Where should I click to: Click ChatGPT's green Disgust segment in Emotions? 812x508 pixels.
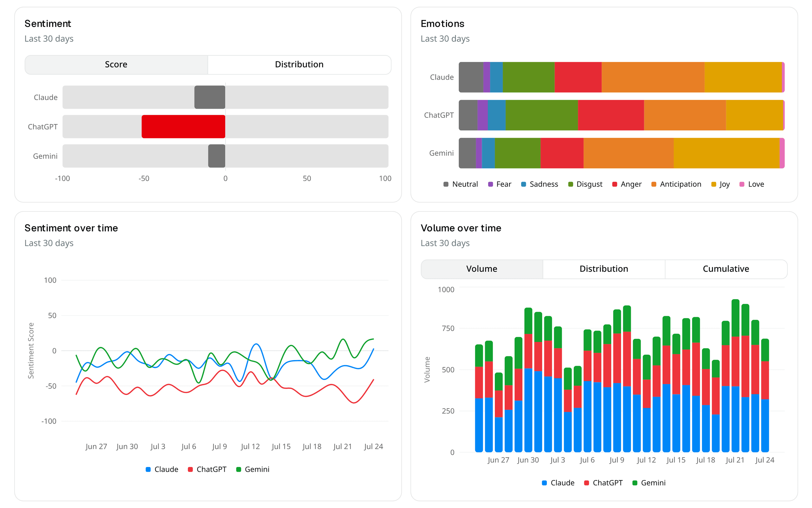tap(542, 115)
